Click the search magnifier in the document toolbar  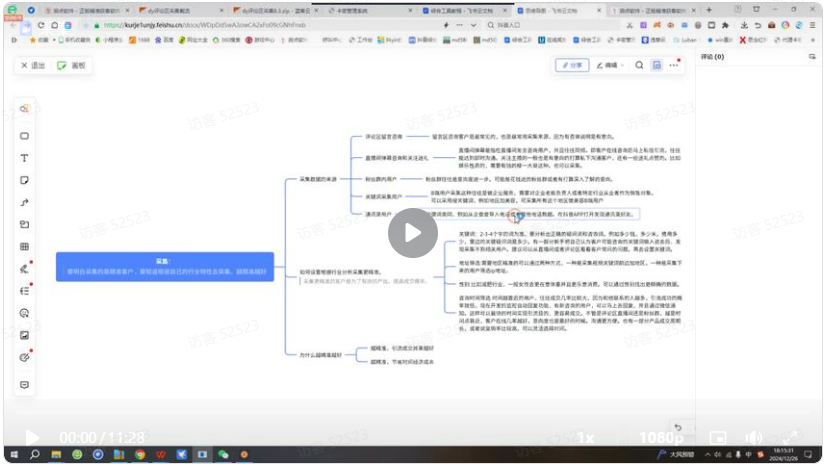[639, 65]
